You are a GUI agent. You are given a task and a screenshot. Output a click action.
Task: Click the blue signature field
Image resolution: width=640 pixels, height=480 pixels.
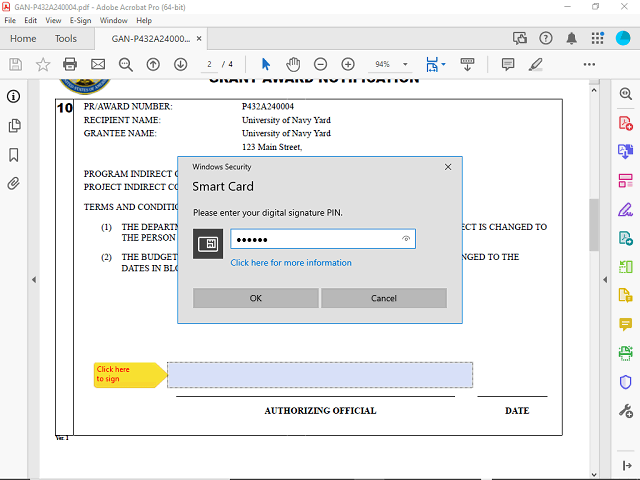[x=320, y=375]
